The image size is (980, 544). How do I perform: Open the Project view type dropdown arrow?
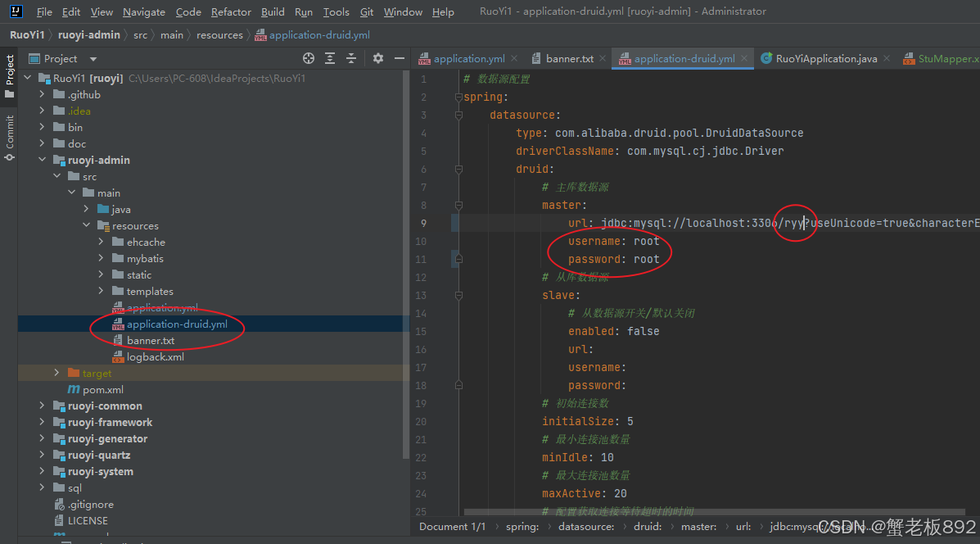coord(93,59)
